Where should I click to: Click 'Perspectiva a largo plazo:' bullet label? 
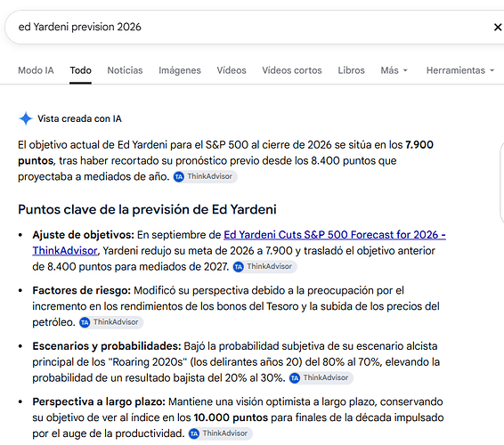pyautogui.click(x=99, y=401)
